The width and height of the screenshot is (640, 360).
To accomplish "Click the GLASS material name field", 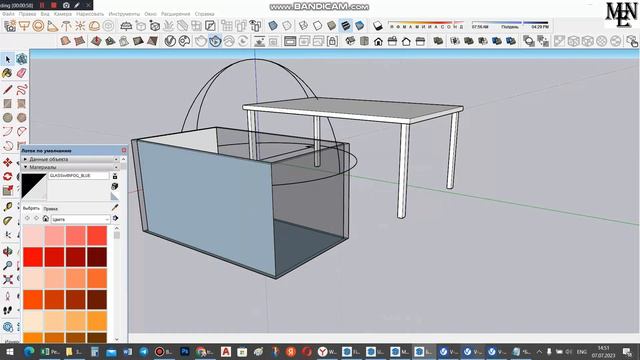I will click(79, 176).
